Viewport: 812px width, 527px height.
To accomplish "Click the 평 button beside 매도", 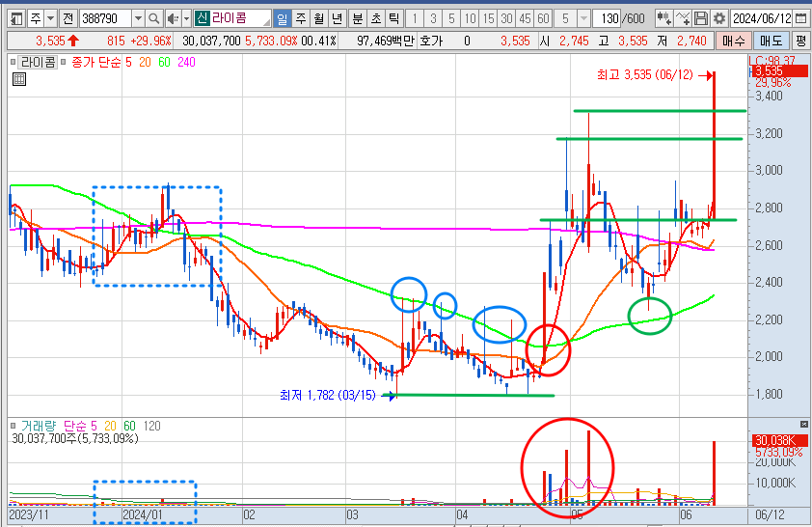I will (801, 41).
